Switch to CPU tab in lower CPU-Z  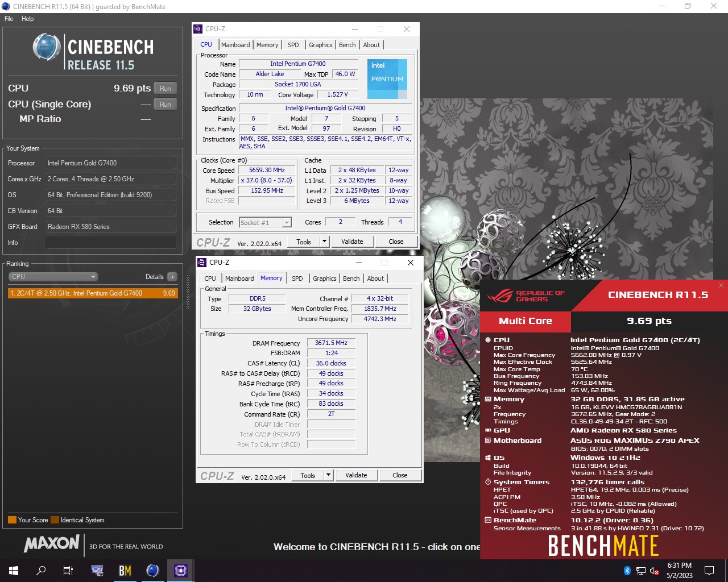(210, 278)
